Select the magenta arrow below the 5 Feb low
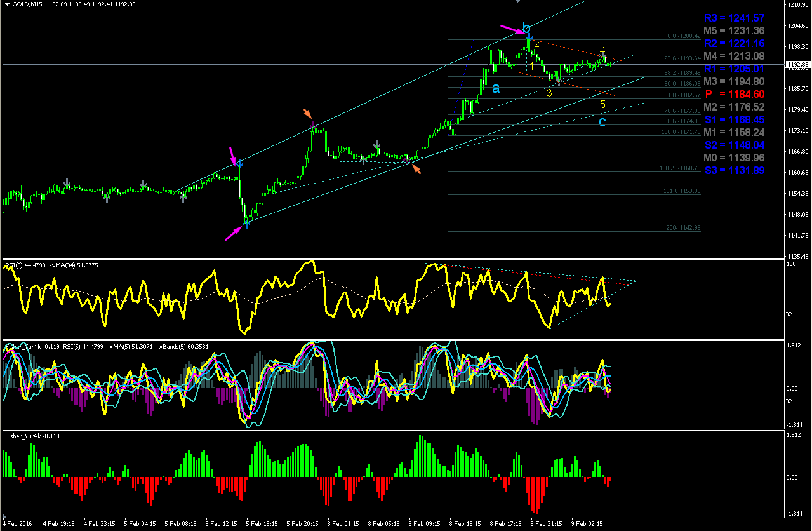Image resolution: width=812 pixels, height=531 pixels. [x=234, y=234]
